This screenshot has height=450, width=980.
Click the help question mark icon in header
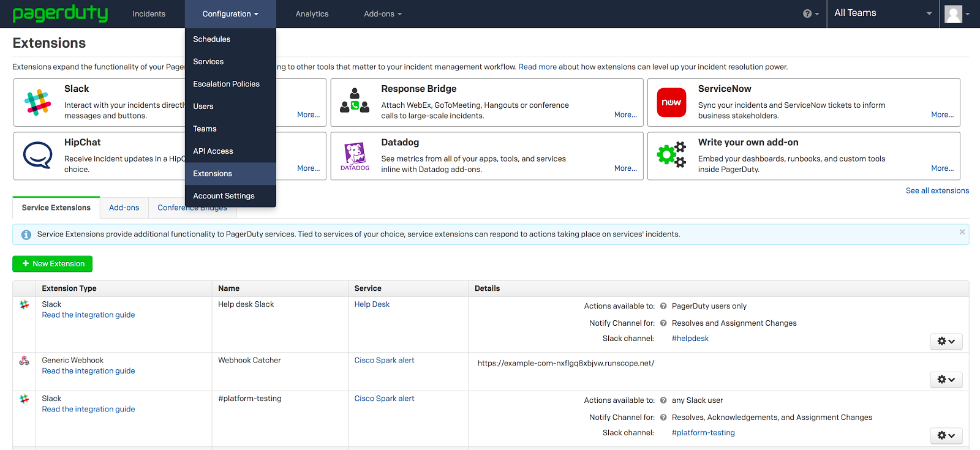click(807, 13)
